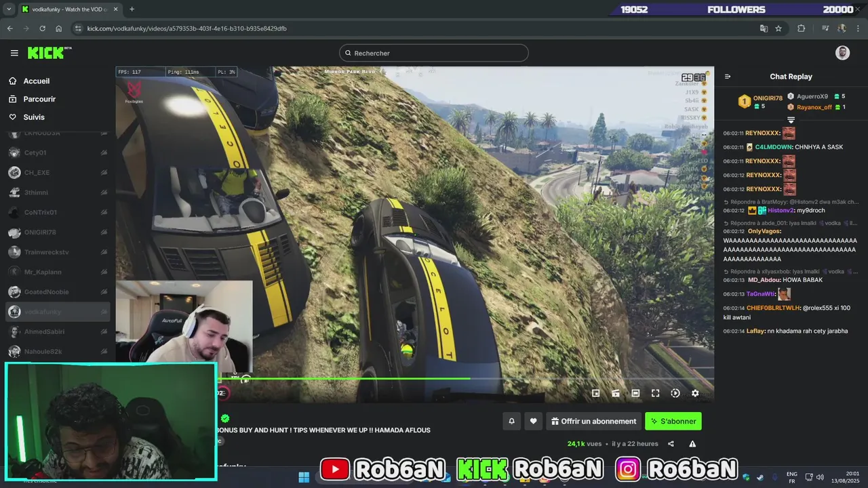Click username TaGnaWti in chat

(x=761, y=294)
